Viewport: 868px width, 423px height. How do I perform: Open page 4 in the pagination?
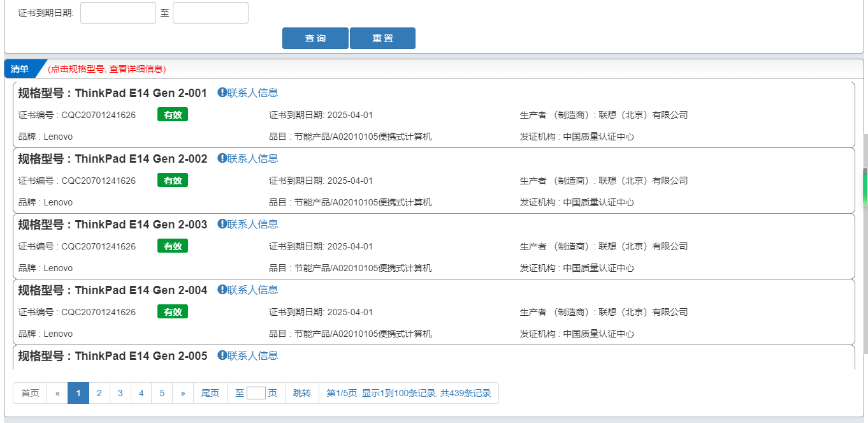pos(141,393)
